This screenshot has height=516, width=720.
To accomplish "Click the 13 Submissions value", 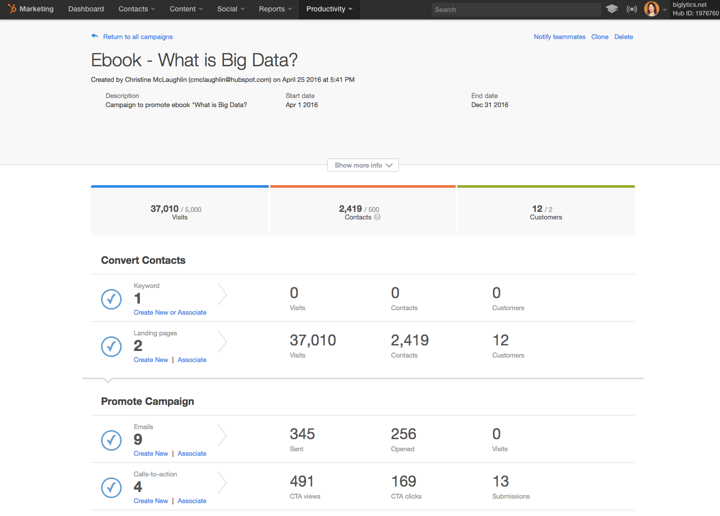I will [501, 481].
